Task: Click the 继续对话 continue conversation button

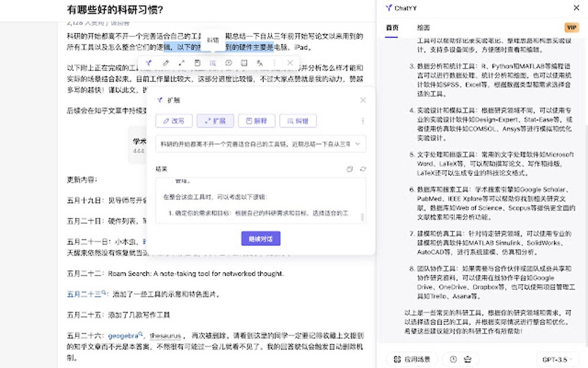Action: click(x=261, y=239)
